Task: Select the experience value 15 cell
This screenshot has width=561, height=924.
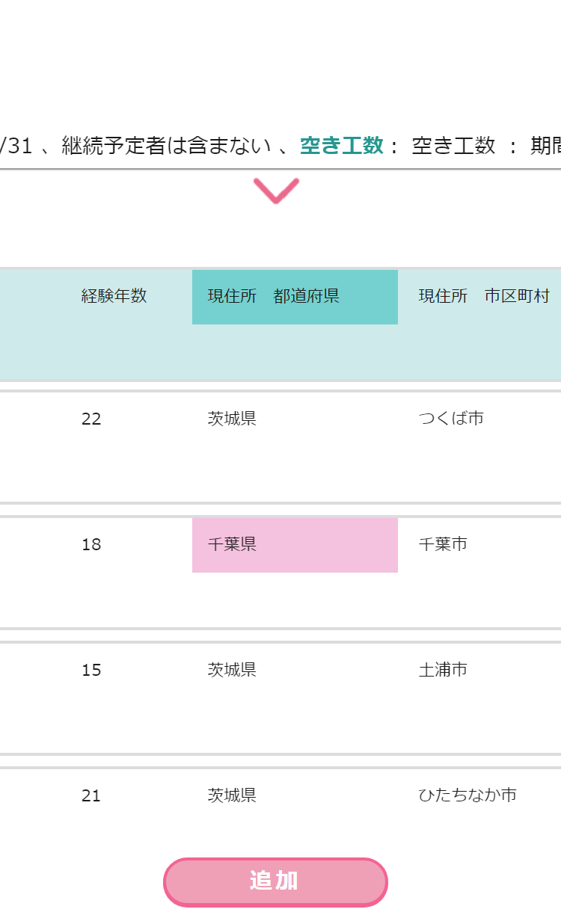Action: click(91, 670)
